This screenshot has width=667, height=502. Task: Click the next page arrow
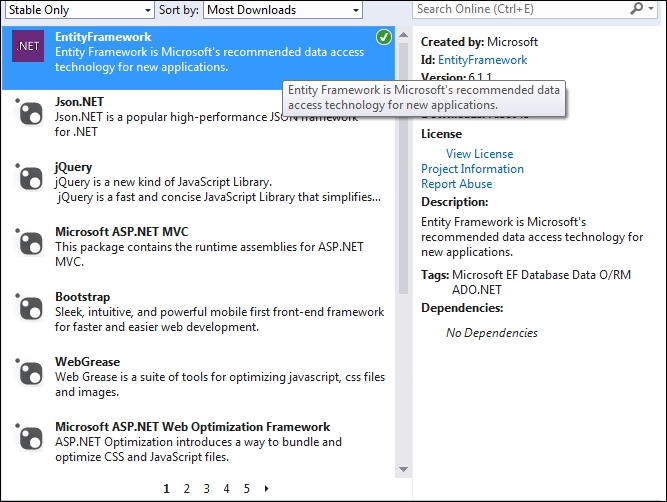click(x=266, y=488)
